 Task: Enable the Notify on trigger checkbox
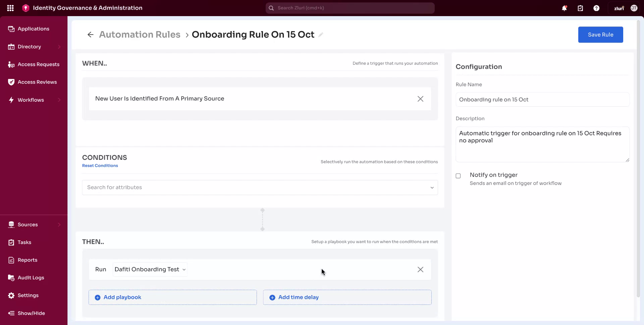[458, 176]
